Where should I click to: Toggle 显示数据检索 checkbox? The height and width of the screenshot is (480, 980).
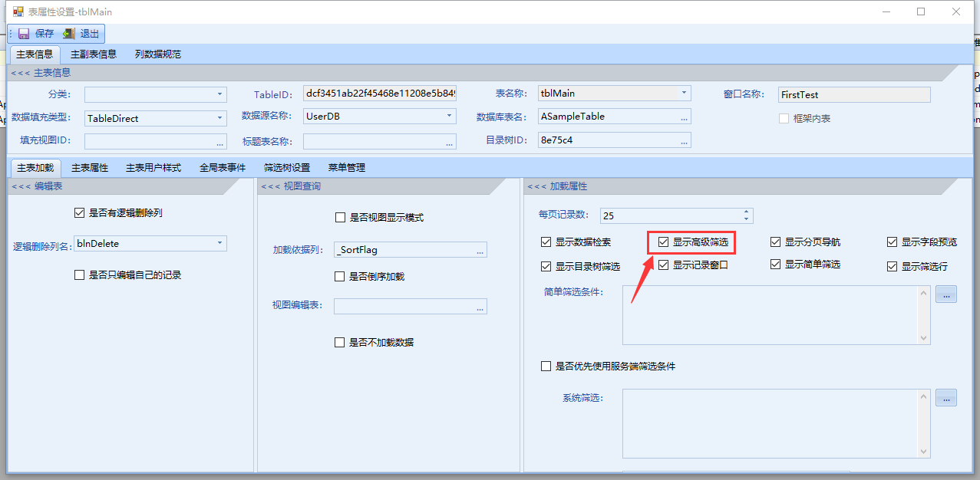point(546,242)
